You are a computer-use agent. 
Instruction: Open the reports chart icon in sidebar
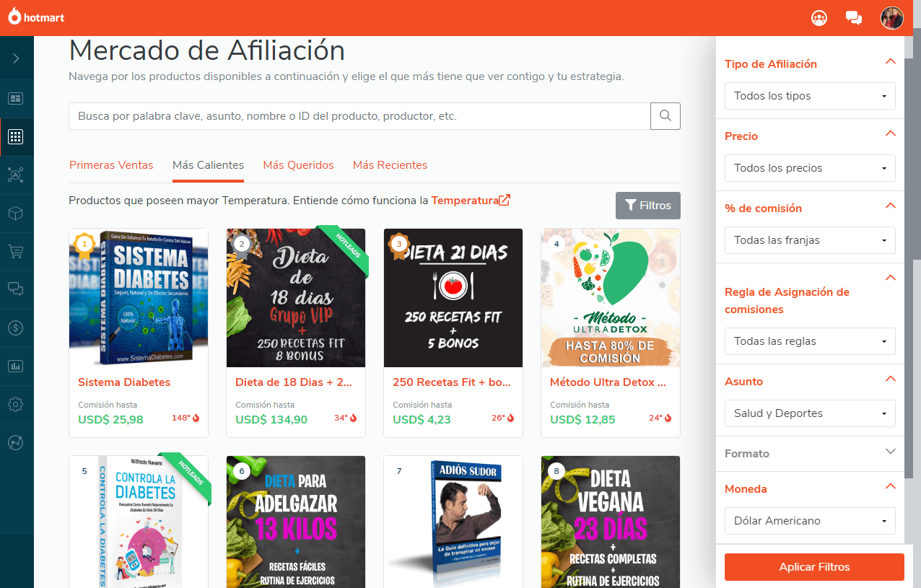pyautogui.click(x=16, y=366)
